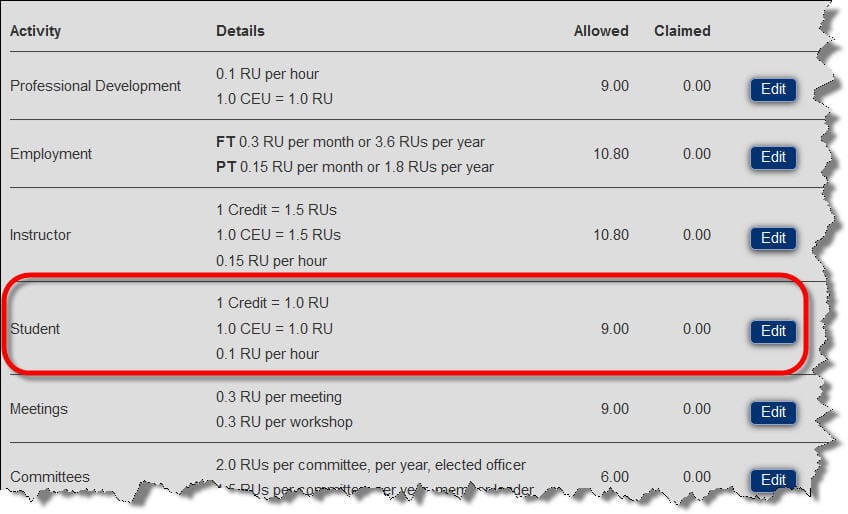The width and height of the screenshot is (848, 514).
Task: Select the Meetings activity label
Action: click(40, 409)
